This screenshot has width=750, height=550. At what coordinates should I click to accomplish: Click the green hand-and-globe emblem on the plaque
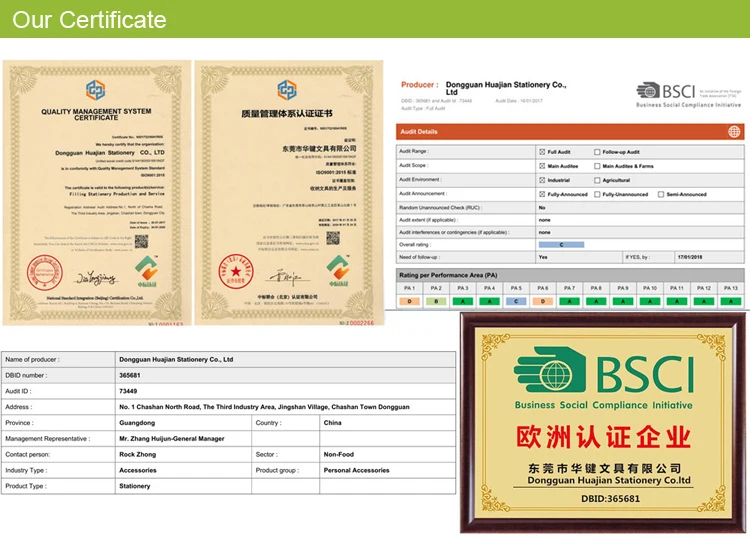(x=550, y=370)
